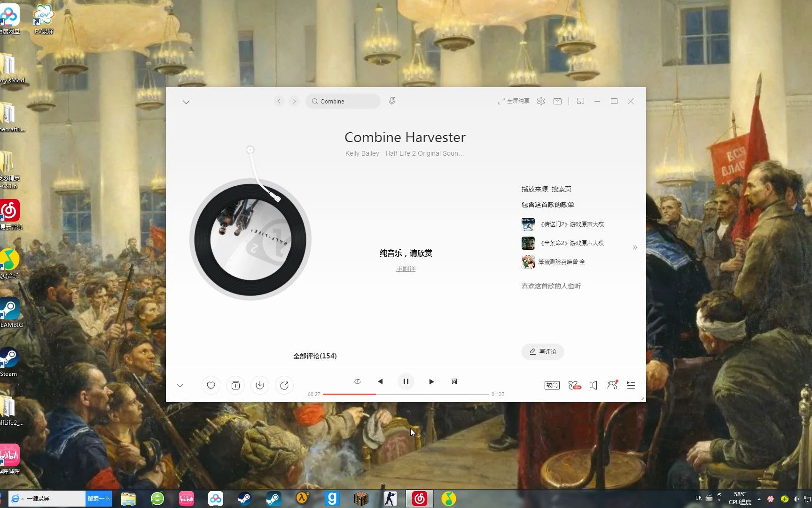Open the Minecraft taskbar icon
Image resolution: width=812 pixels, height=508 pixels.
pos(361,499)
